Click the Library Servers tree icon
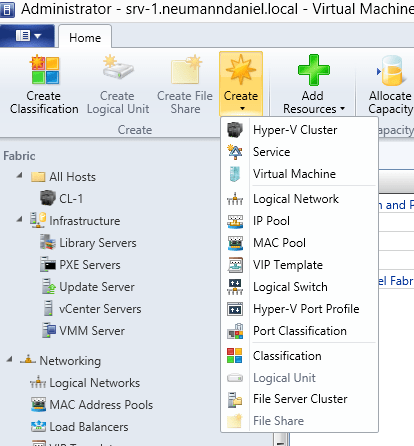 tap(48, 242)
